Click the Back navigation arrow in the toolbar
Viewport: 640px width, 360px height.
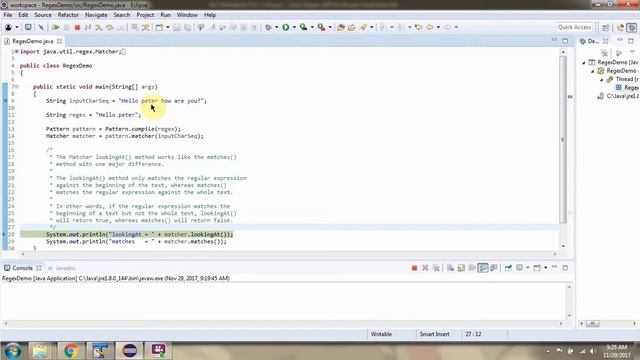point(429,27)
